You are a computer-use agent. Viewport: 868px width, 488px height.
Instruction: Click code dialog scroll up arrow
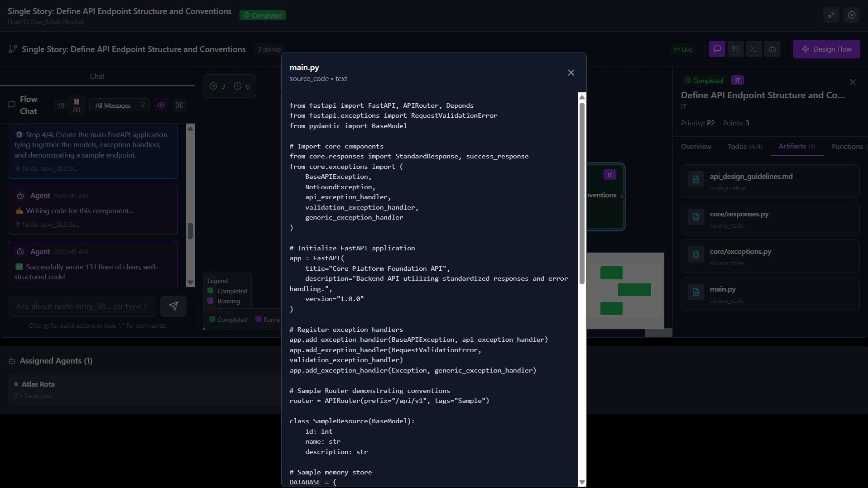point(582,97)
